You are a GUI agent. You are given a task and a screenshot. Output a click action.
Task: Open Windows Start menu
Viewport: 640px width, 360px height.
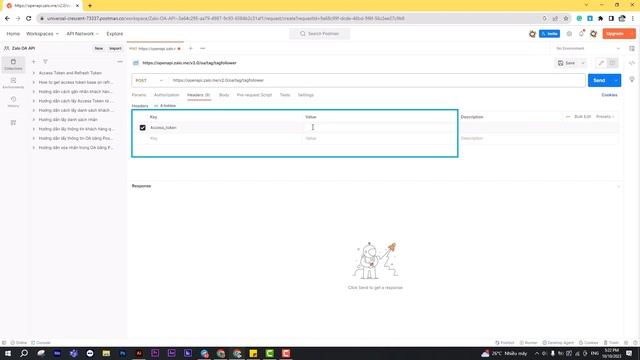8,353
